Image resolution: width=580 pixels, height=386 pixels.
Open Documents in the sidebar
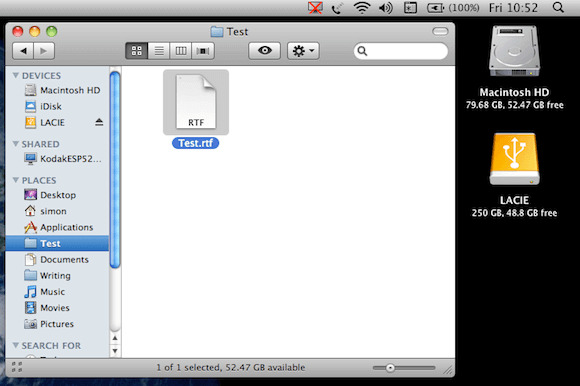[x=57, y=260]
